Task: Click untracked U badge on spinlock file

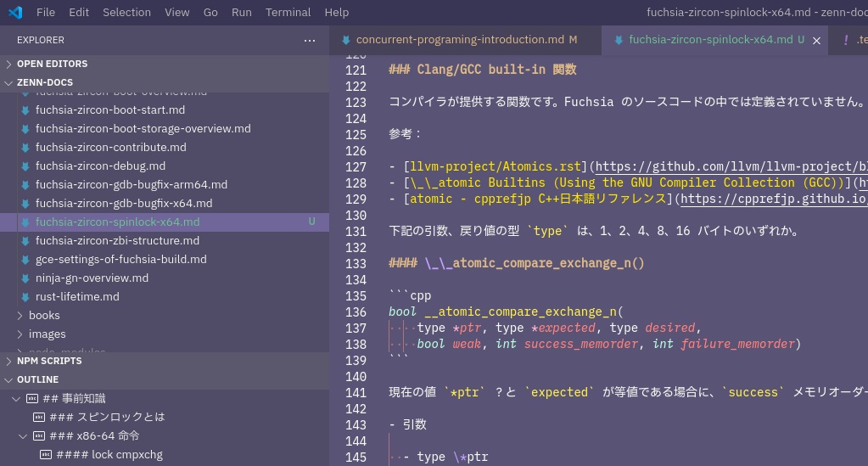Action: [x=311, y=222]
